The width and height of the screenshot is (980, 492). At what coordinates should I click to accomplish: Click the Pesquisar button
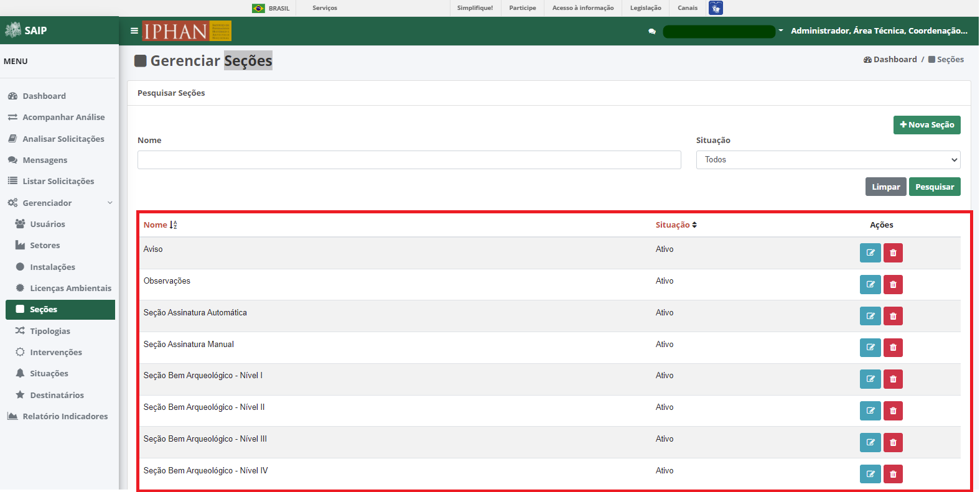coord(935,187)
